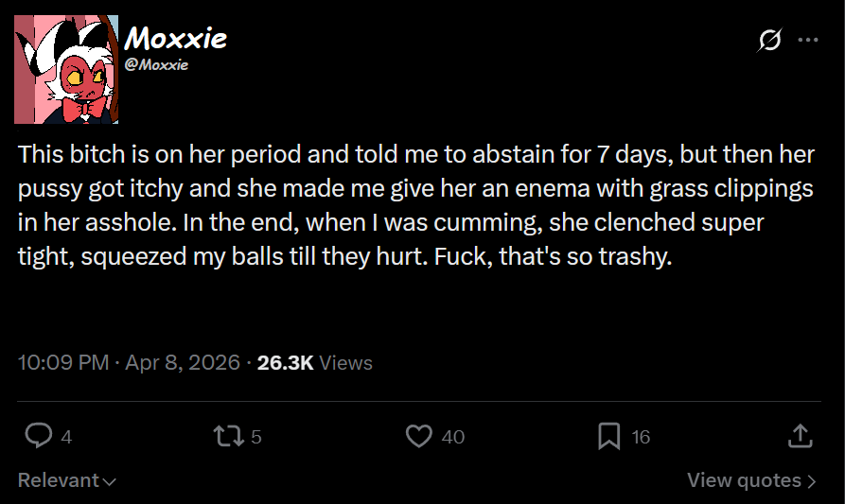This screenshot has height=504, width=845.
Task: Click the repost count of 5
Action: 256,437
